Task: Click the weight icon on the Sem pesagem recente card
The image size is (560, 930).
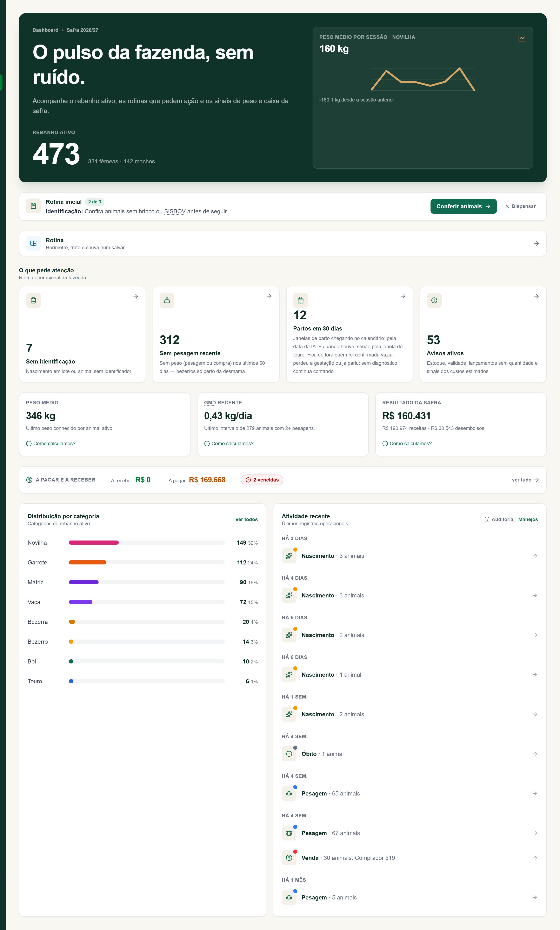Action: [x=167, y=300]
